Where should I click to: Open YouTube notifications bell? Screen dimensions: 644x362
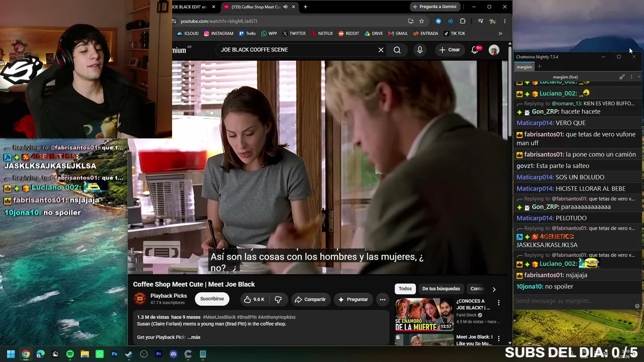tap(475, 50)
